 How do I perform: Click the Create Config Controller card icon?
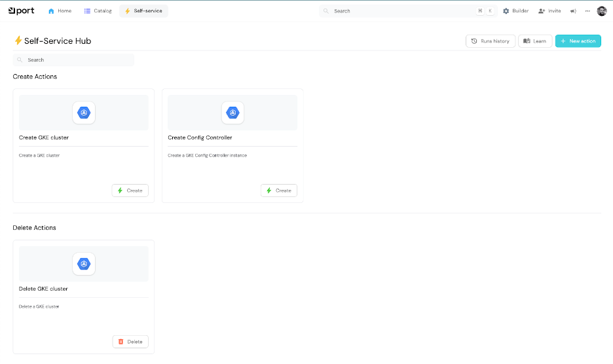(x=232, y=113)
